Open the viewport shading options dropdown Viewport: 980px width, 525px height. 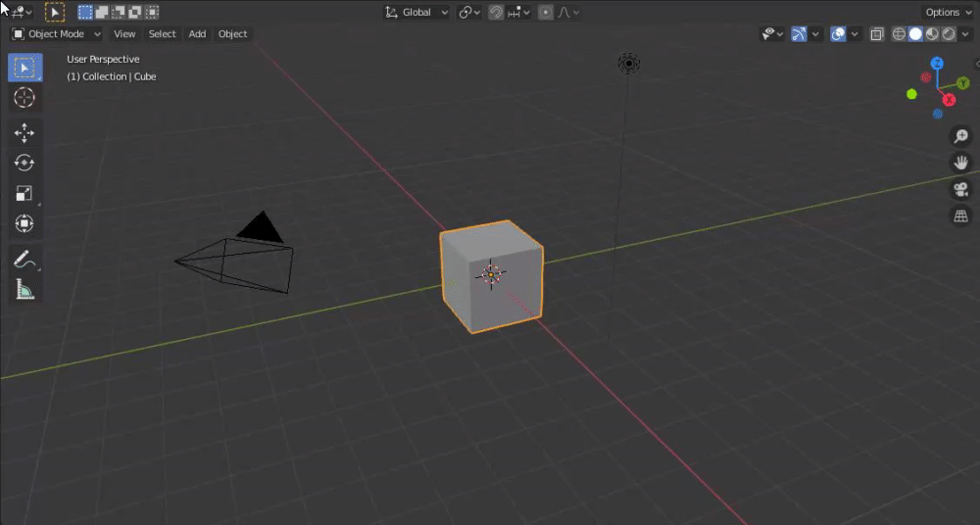[965, 33]
